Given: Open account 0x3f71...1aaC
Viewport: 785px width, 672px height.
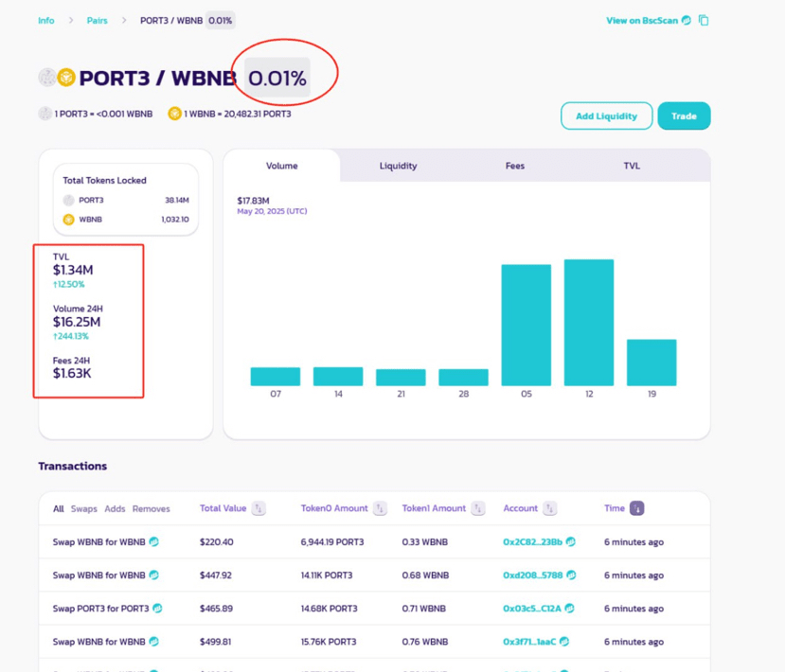Looking at the screenshot, I should (x=529, y=642).
